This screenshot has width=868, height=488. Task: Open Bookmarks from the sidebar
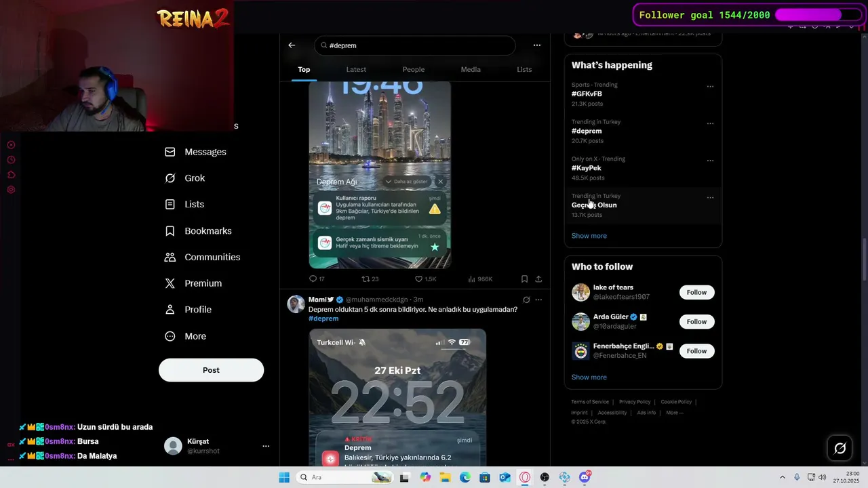199,231
